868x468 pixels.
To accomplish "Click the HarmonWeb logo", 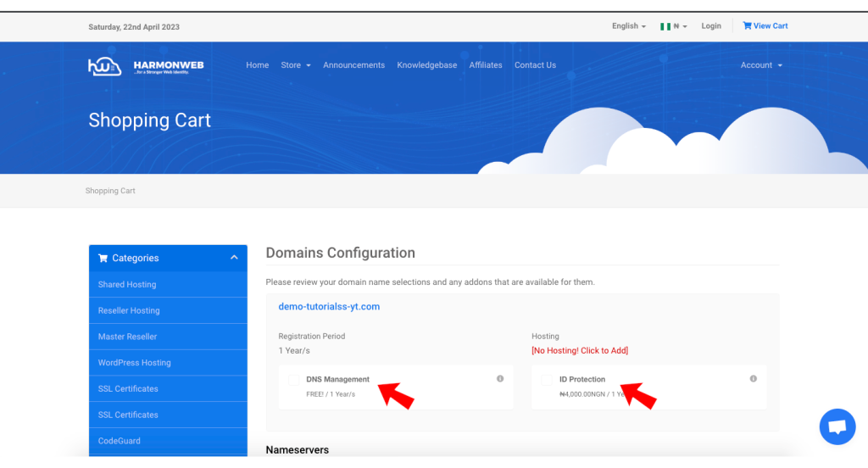I will (x=146, y=66).
